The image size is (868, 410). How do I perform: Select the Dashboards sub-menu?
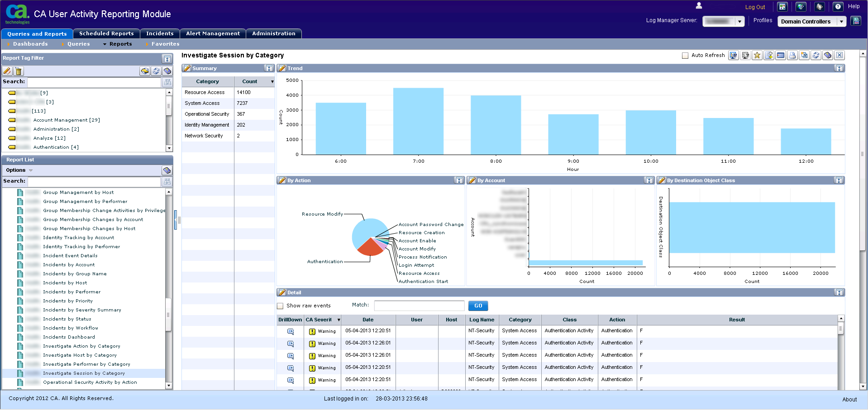click(x=30, y=44)
